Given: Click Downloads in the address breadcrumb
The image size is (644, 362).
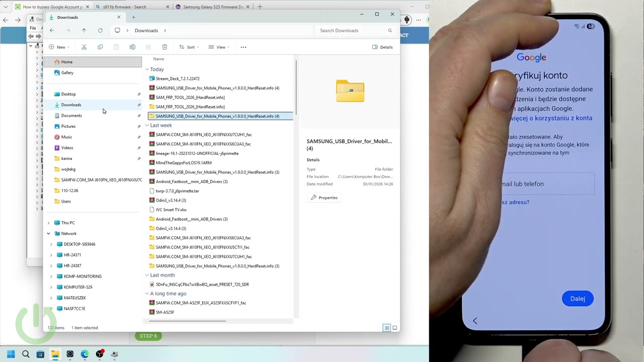Looking at the screenshot, I should pyautogui.click(x=146, y=31).
